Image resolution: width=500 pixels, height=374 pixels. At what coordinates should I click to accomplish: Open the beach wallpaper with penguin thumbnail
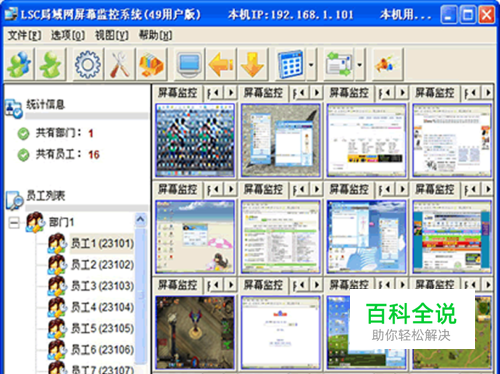pos(195,237)
